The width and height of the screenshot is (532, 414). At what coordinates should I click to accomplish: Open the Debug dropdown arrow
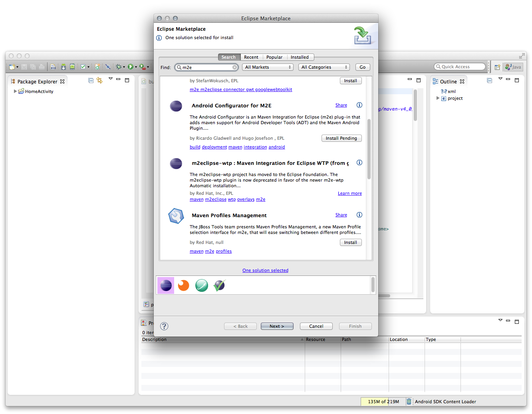coord(124,67)
